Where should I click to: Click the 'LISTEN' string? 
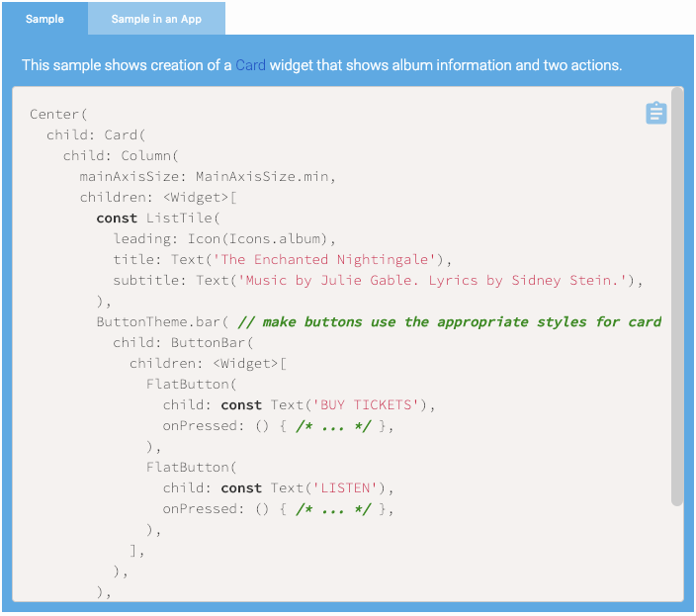pos(345,487)
